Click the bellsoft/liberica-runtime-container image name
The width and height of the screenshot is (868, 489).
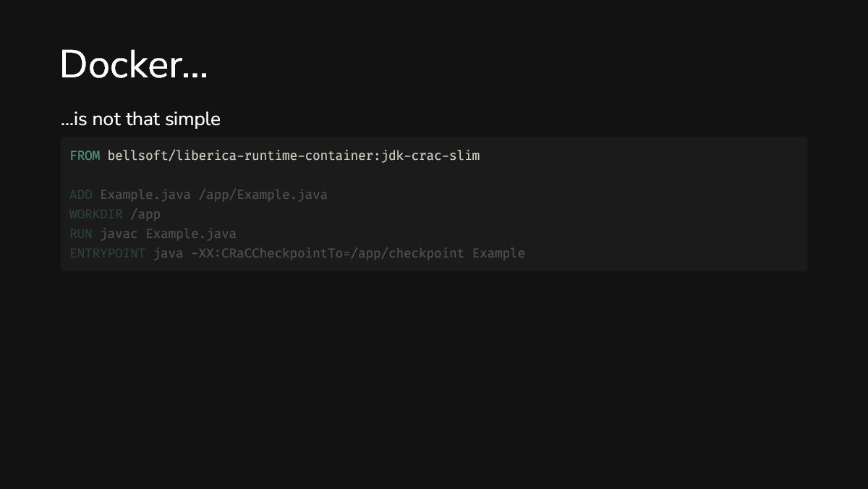coord(243,156)
